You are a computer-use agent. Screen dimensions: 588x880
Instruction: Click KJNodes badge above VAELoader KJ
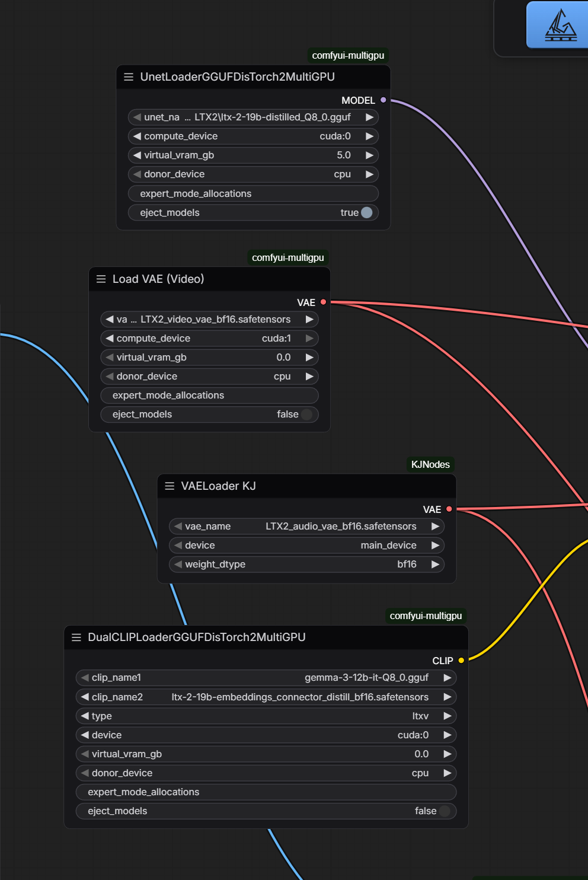point(430,465)
